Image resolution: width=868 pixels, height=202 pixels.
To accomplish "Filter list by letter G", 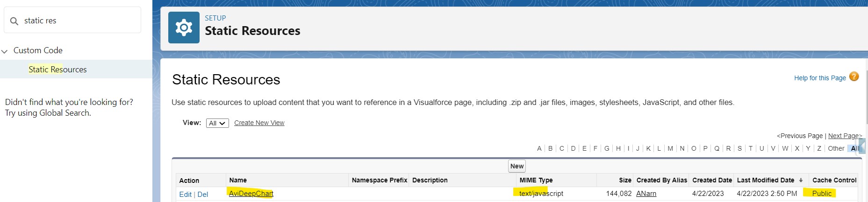I will click(x=607, y=148).
